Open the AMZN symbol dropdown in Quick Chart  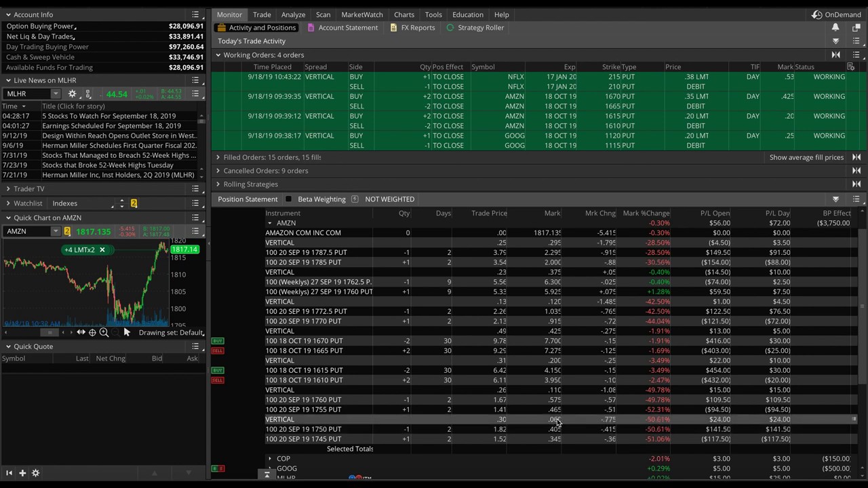56,232
